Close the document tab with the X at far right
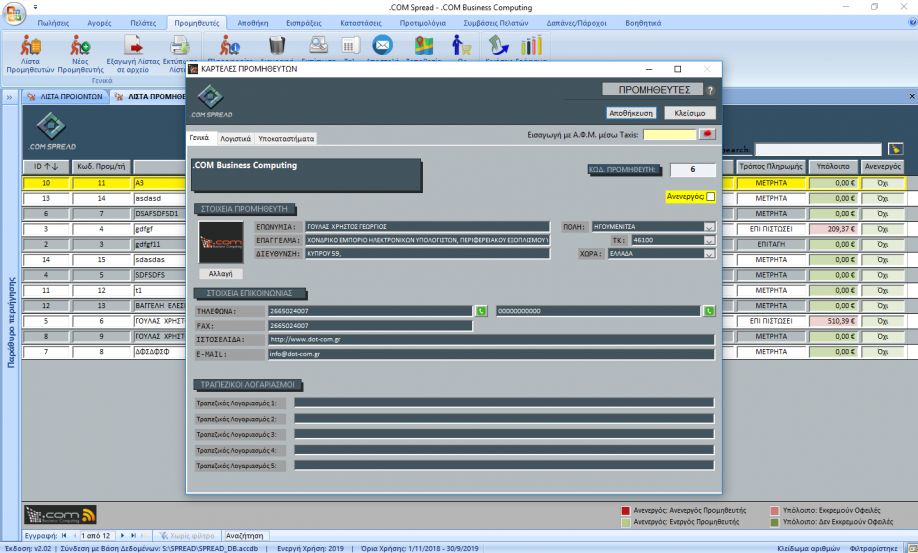 912,97
